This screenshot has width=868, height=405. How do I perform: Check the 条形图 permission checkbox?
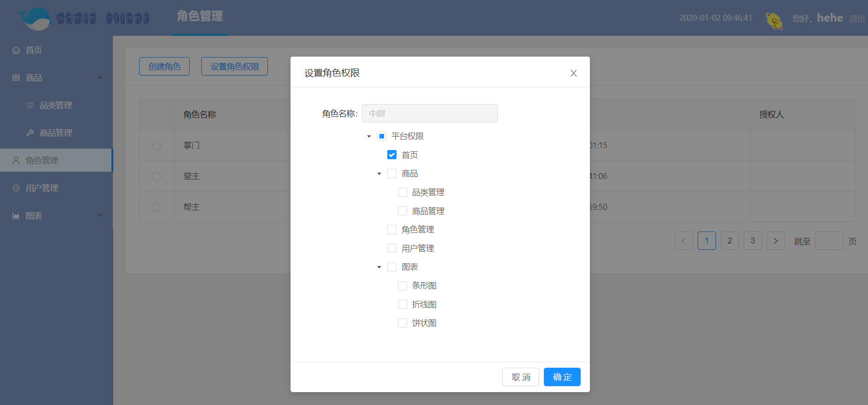coord(402,286)
